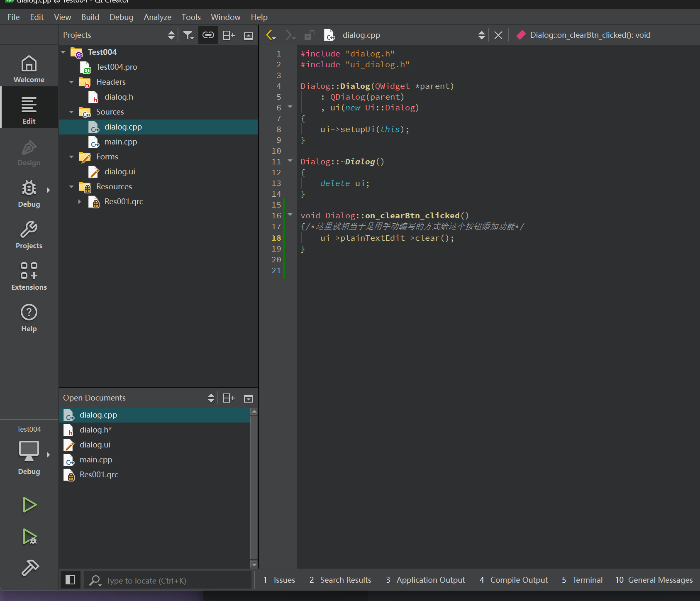Collapse the Sources folder
The width and height of the screenshot is (700, 601).
click(x=71, y=112)
